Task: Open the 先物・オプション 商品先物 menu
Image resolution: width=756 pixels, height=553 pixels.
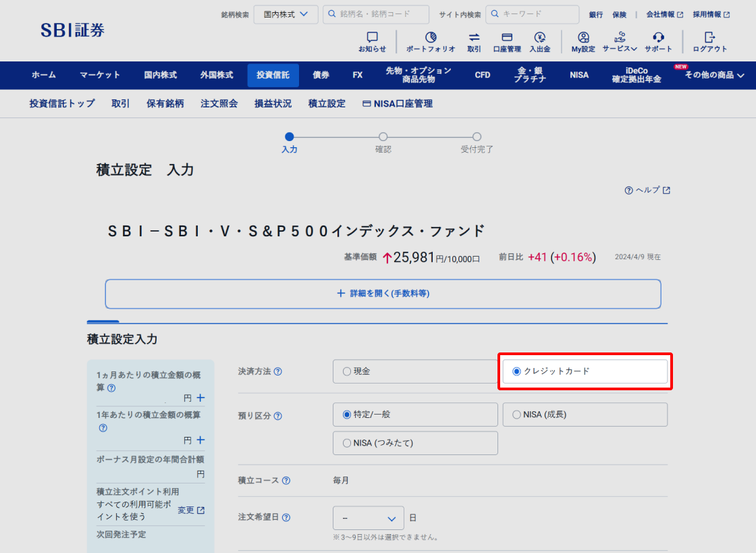Action: [x=418, y=75]
